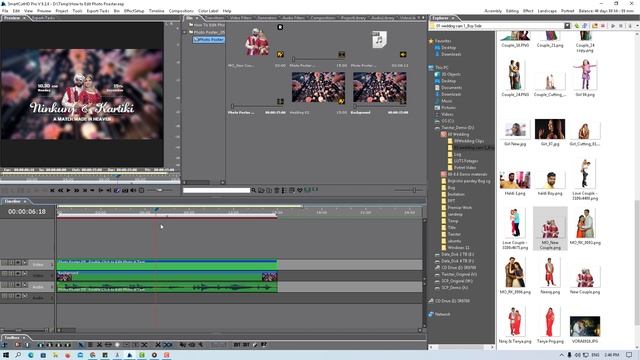Switch to the Landscape layout
Screen dimensions: 640x360
[547, 11]
